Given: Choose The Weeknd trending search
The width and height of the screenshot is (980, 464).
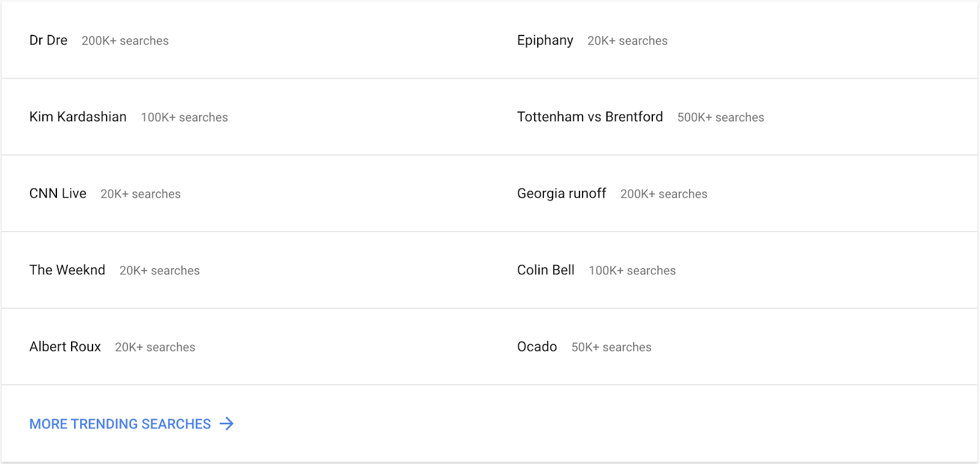Looking at the screenshot, I should [67, 270].
